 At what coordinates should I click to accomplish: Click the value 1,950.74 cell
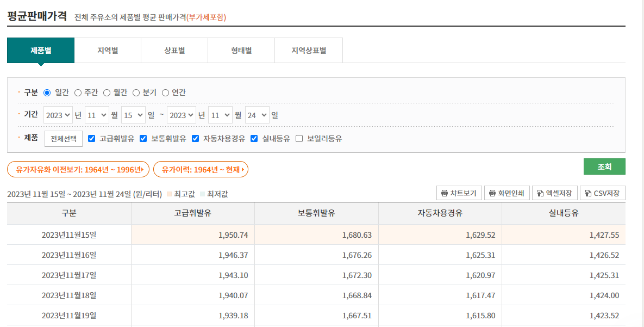click(x=193, y=235)
